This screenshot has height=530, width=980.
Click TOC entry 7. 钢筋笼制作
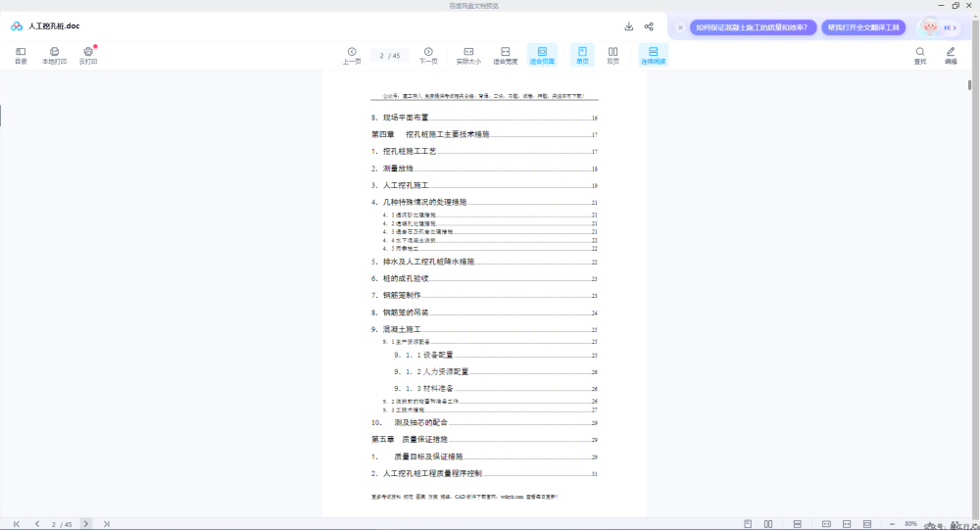[484, 295]
